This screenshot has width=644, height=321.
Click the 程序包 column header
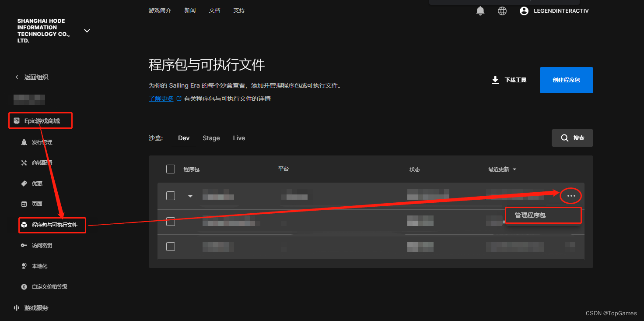point(192,169)
